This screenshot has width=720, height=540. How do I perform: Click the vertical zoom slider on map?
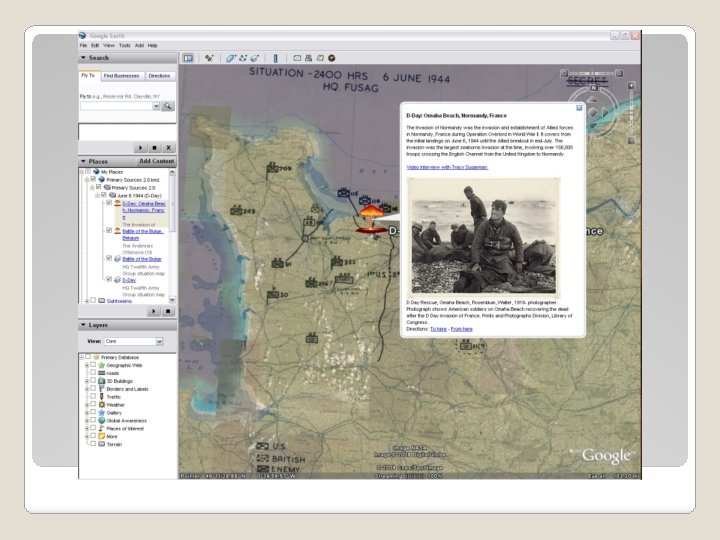[631, 113]
